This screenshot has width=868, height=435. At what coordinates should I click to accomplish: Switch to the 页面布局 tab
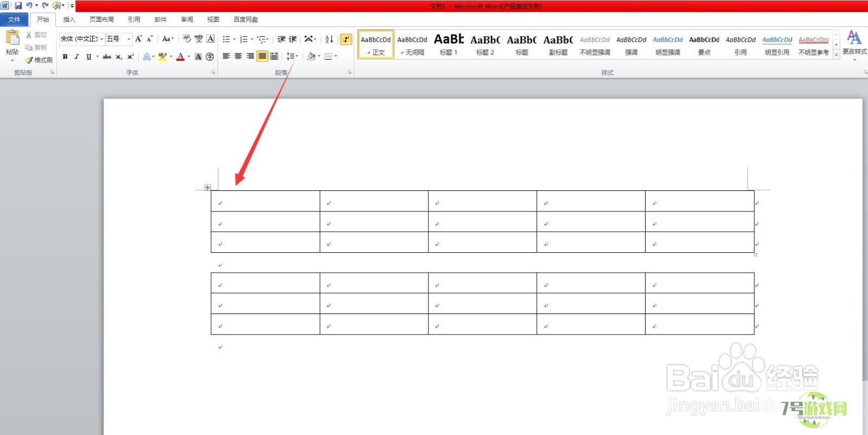[x=101, y=20]
